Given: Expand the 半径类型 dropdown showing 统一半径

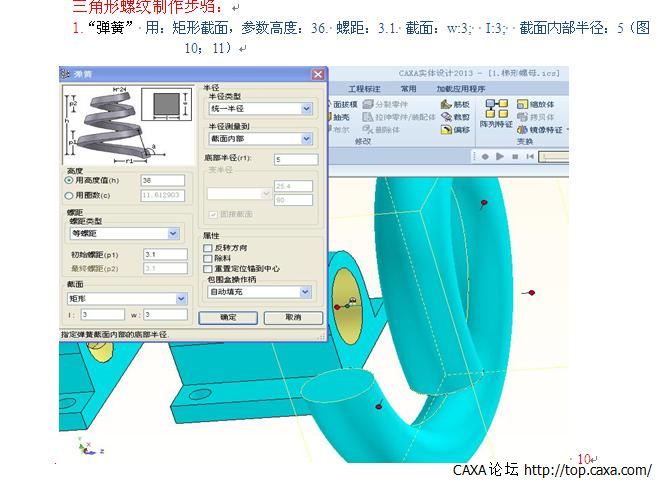Looking at the screenshot, I should [306, 109].
